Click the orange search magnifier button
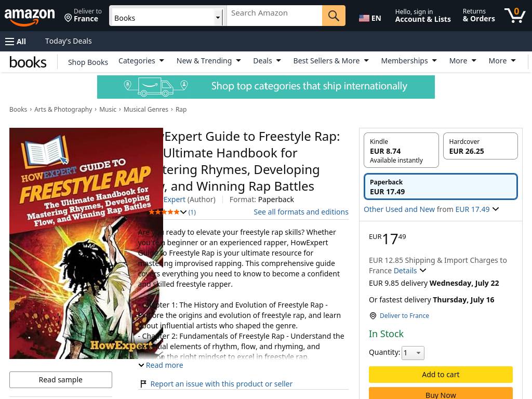532x399 pixels. point(334,16)
